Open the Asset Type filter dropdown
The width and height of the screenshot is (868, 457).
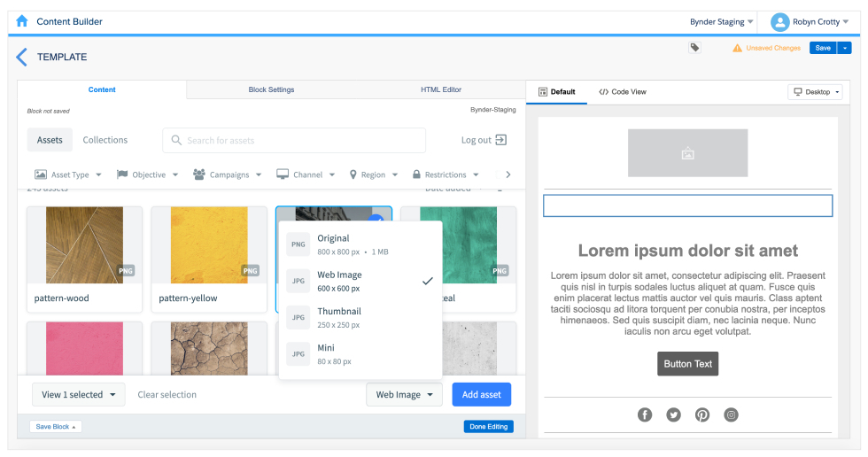(68, 174)
